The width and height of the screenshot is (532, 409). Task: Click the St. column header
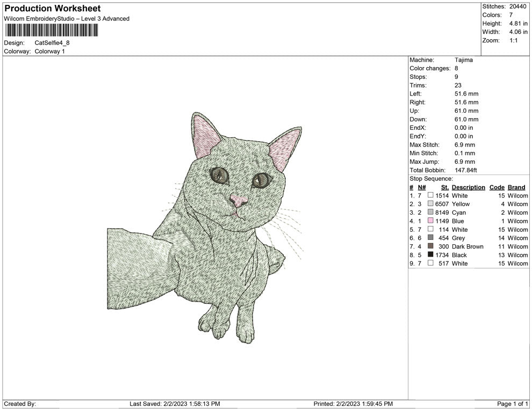(445, 187)
